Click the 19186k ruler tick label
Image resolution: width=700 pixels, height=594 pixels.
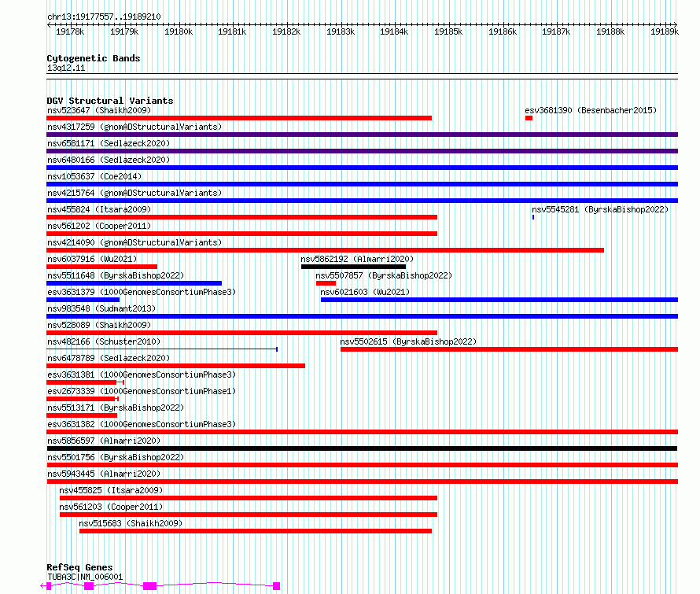503,32
